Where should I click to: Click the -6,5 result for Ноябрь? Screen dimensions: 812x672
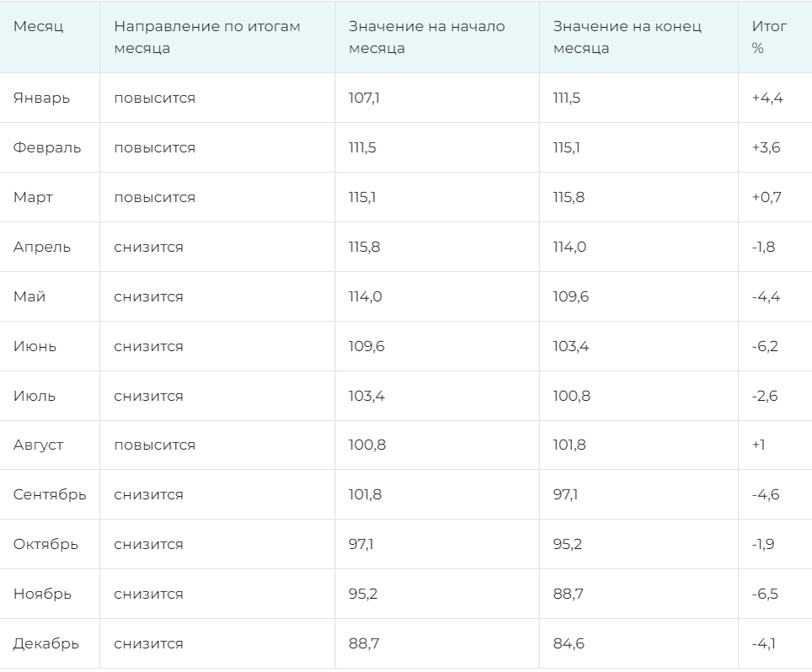766,594
